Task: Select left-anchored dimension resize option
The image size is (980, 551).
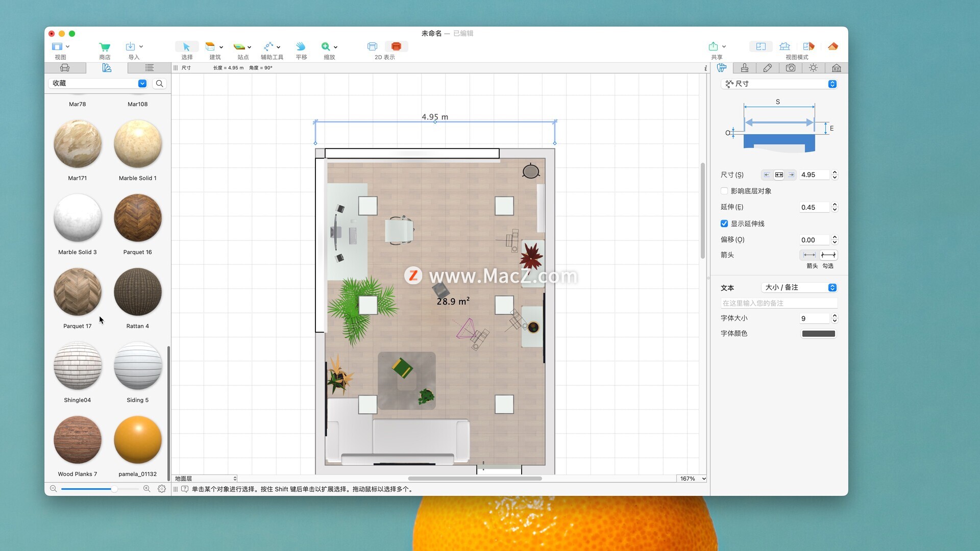Action: tap(767, 175)
